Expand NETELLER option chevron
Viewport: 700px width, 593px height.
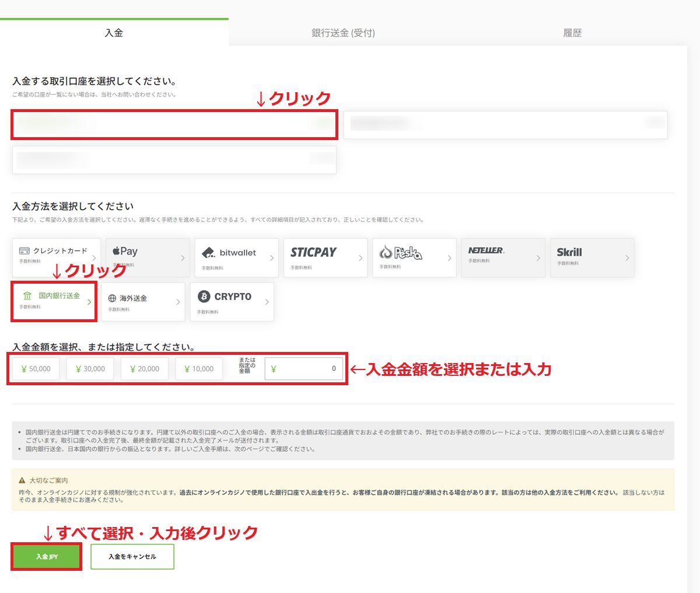pyautogui.click(x=538, y=257)
